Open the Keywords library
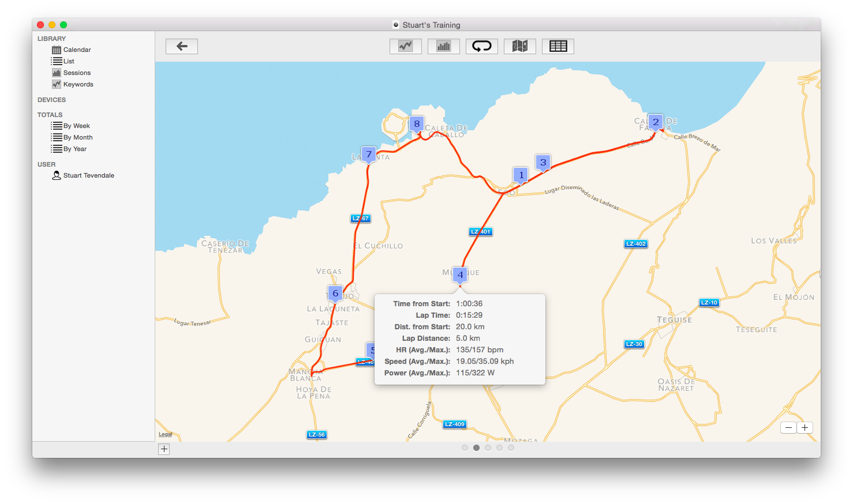 [78, 84]
